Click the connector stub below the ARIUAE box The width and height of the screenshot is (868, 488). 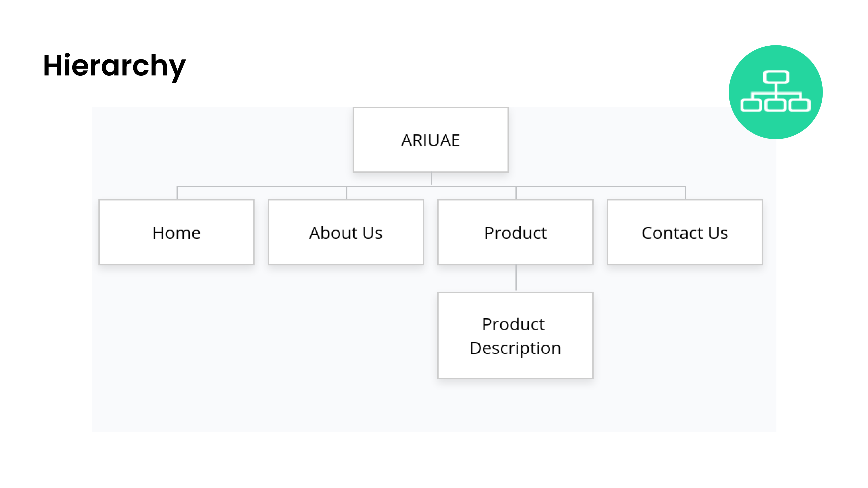(x=431, y=178)
